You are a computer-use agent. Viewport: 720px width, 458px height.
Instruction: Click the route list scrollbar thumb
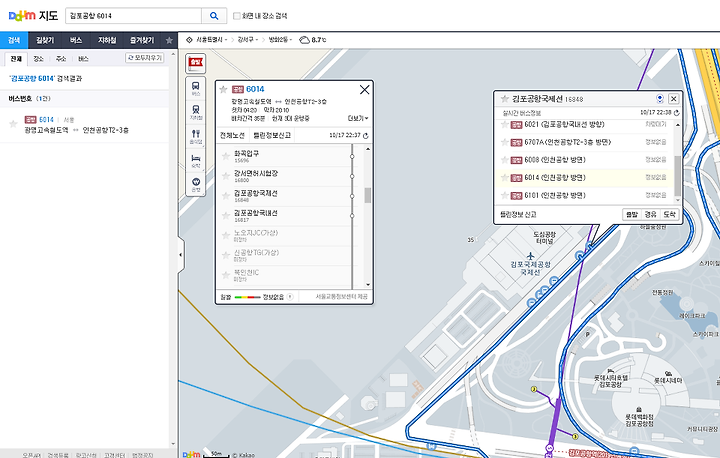[x=368, y=195]
